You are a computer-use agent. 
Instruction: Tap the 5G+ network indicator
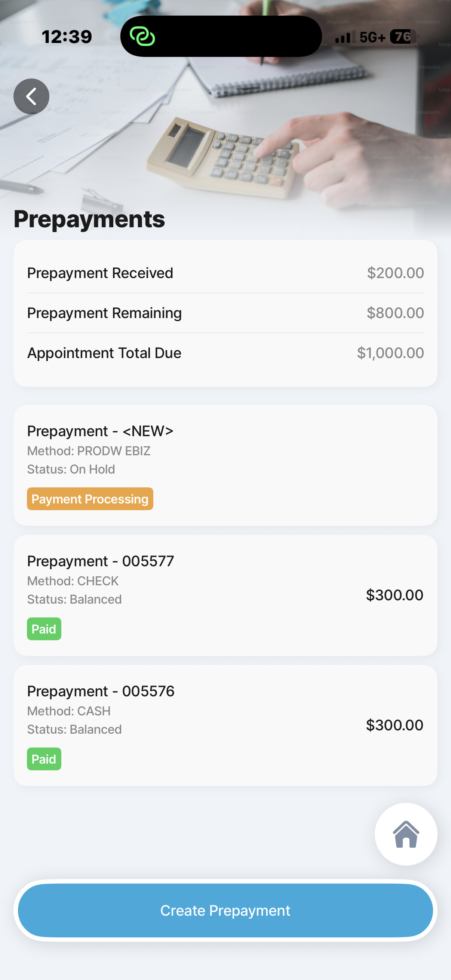tap(372, 37)
